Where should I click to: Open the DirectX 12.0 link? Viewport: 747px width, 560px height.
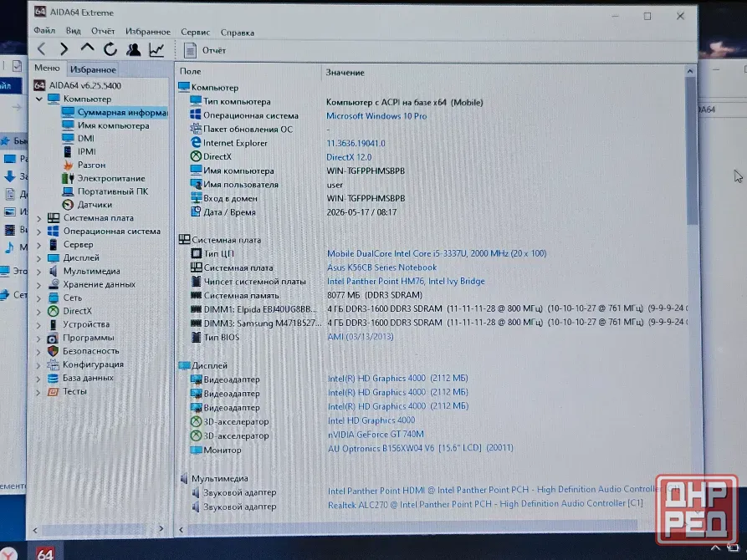coord(349,157)
